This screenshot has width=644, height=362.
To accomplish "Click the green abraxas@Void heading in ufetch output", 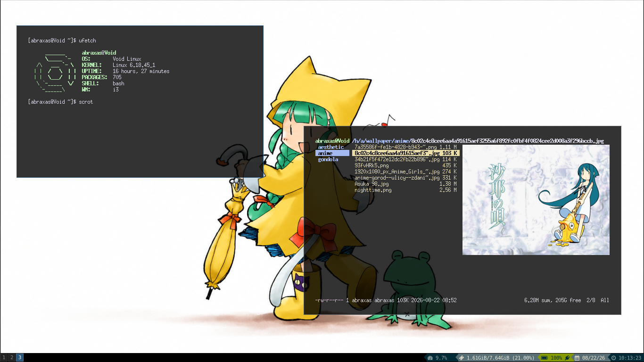I will pyautogui.click(x=99, y=53).
